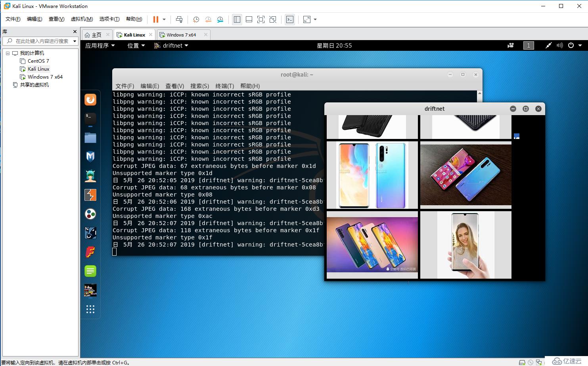Open Terminal from the Kali dock
This screenshot has width=588, height=366.
click(90, 118)
